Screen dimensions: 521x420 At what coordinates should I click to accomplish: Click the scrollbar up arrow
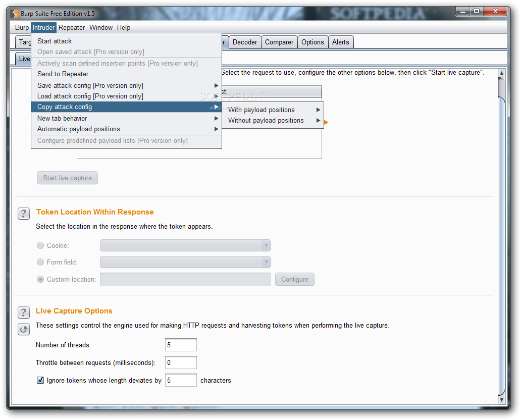tap(502, 73)
